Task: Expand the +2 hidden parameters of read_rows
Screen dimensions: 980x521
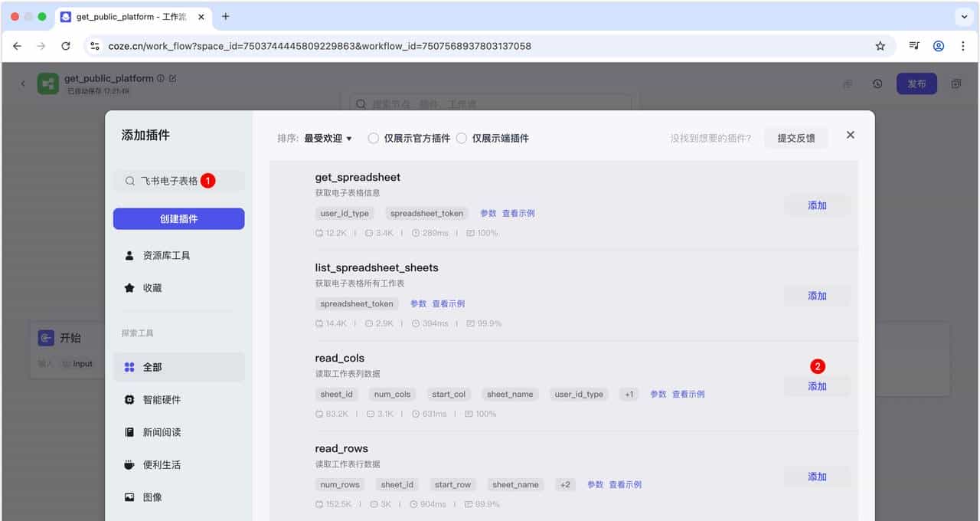Action: pos(565,484)
